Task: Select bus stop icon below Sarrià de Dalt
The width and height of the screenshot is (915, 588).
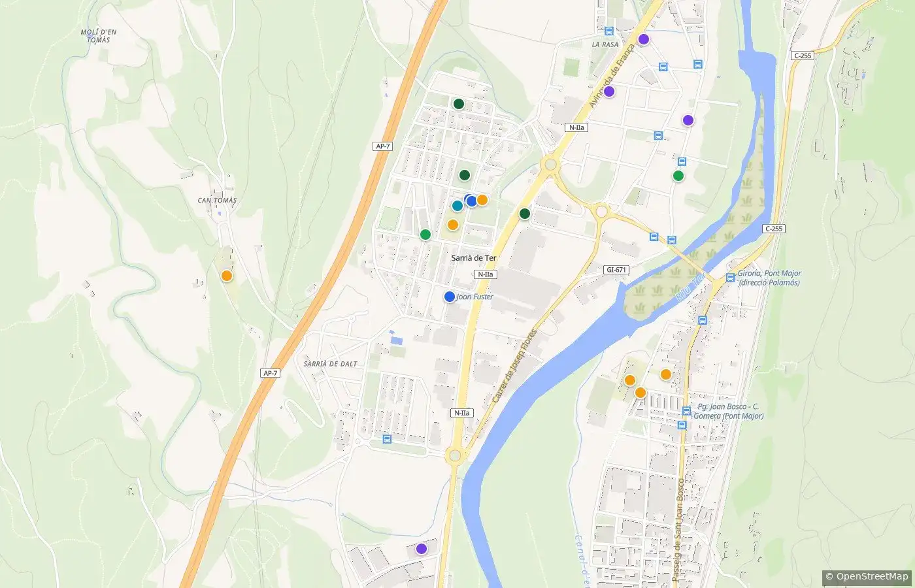Action: click(387, 439)
